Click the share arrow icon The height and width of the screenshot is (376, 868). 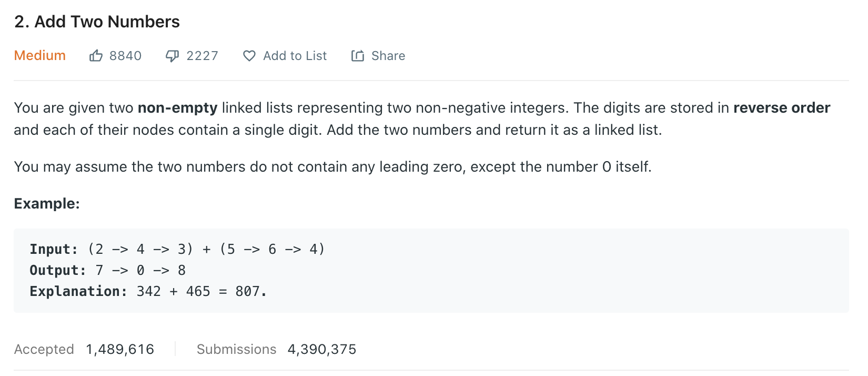(358, 55)
